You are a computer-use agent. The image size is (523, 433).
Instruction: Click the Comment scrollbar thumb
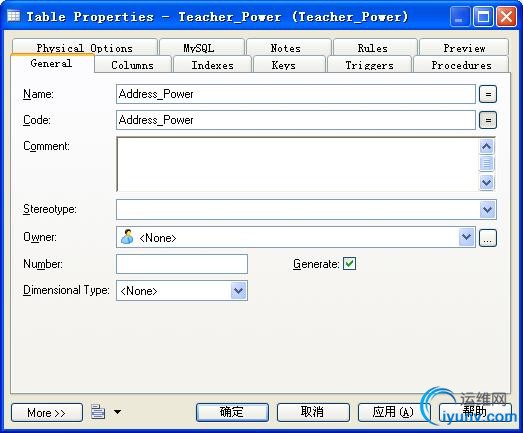click(x=487, y=164)
